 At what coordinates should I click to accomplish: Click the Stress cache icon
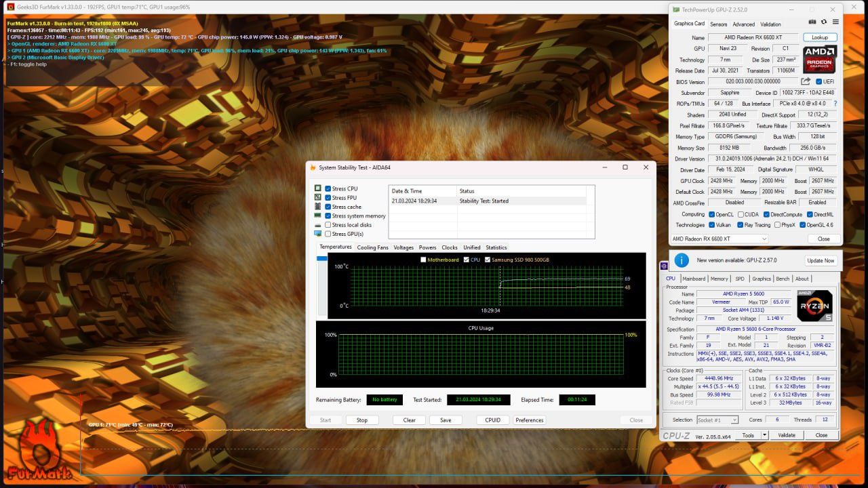(318, 207)
